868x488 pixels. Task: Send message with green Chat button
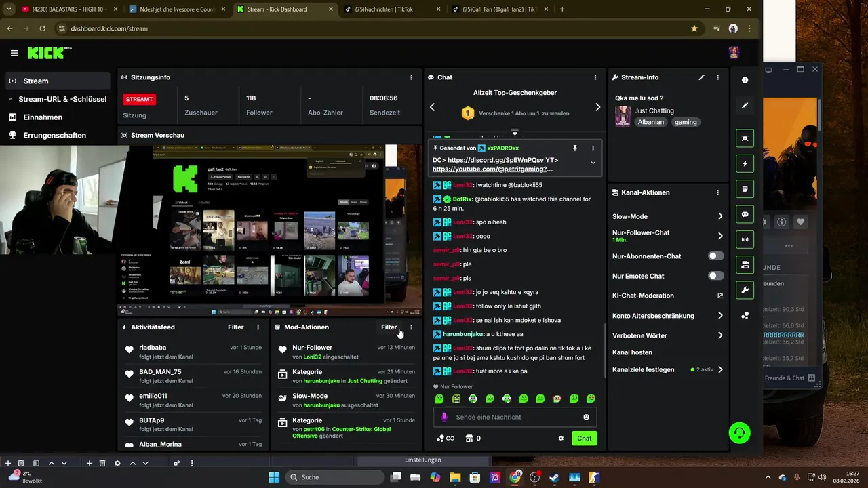[x=585, y=439]
